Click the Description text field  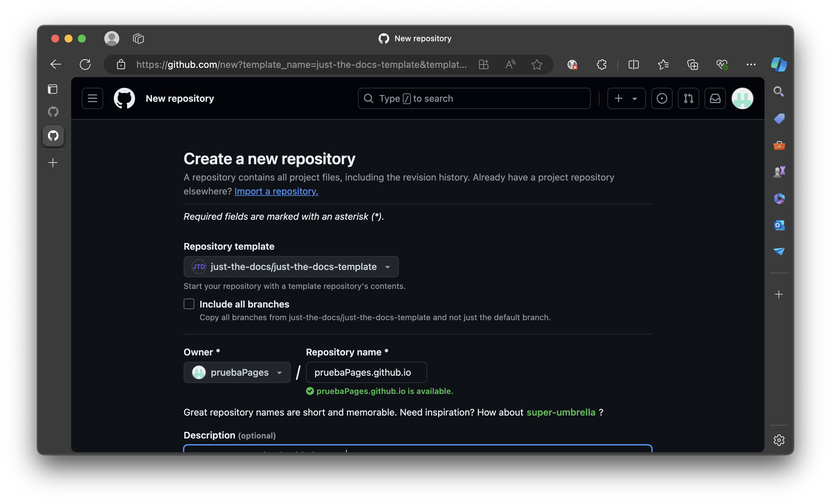pyautogui.click(x=417, y=449)
